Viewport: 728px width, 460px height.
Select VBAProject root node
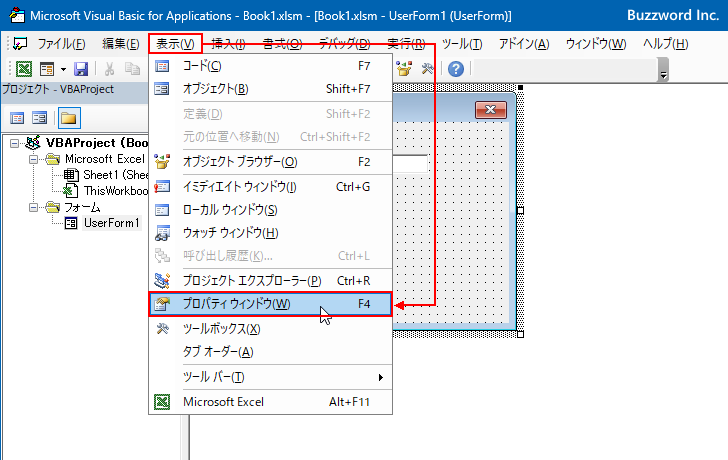(97, 143)
